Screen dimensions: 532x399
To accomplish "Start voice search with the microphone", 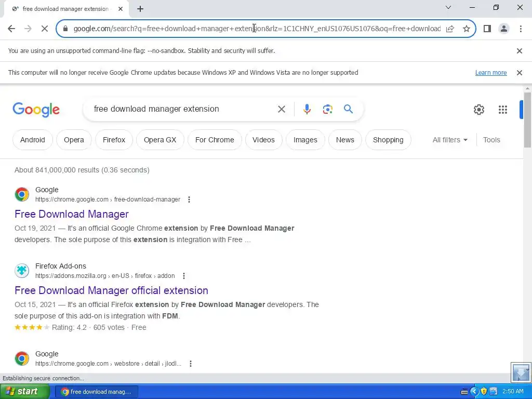I will 307,109.
